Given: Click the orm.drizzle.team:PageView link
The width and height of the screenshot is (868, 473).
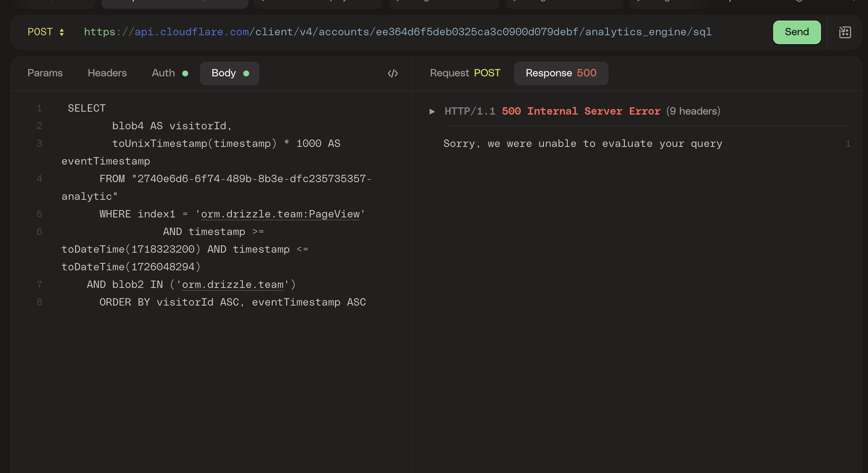Looking at the screenshot, I should tap(280, 214).
